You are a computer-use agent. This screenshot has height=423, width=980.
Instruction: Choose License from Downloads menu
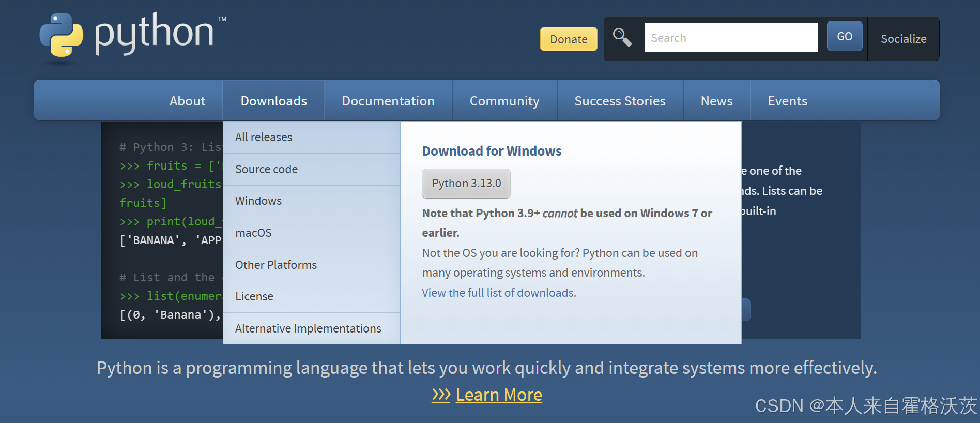(311, 296)
